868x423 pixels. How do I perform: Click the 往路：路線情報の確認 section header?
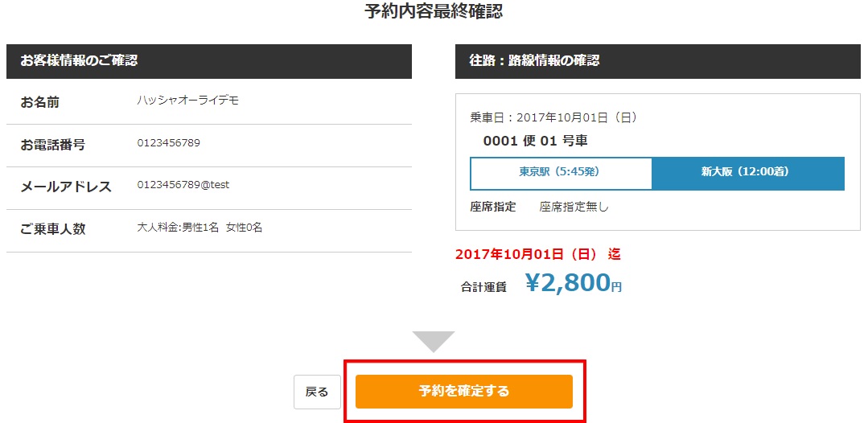(x=534, y=61)
